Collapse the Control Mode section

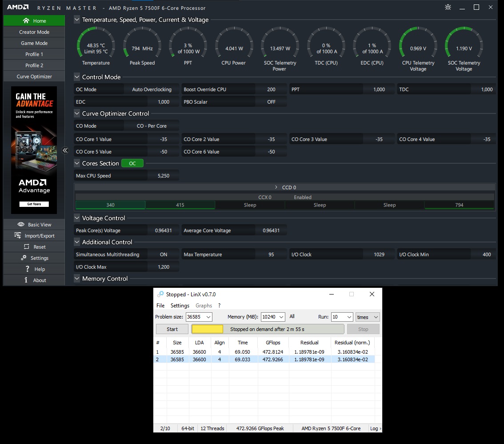click(x=77, y=77)
